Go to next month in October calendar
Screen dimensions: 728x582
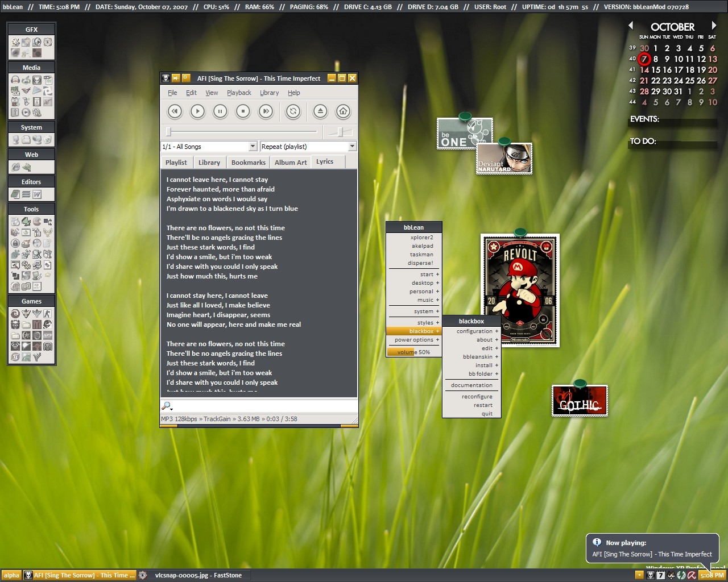(714, 26)
